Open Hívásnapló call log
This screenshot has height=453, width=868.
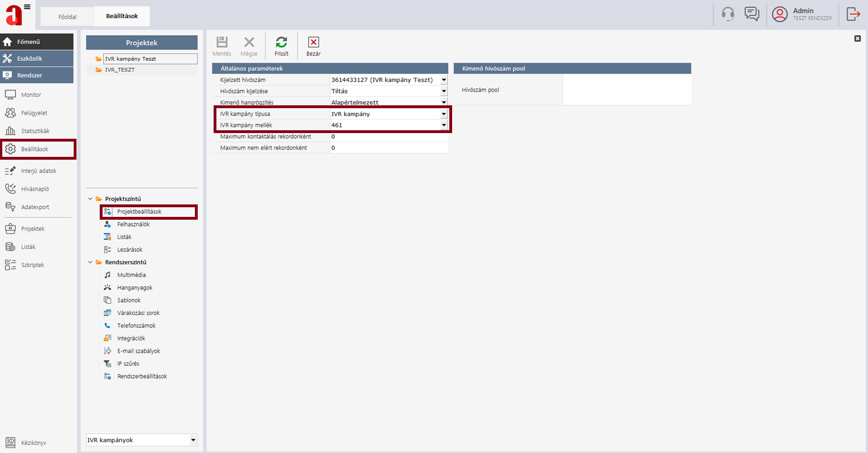click(35, 189)
